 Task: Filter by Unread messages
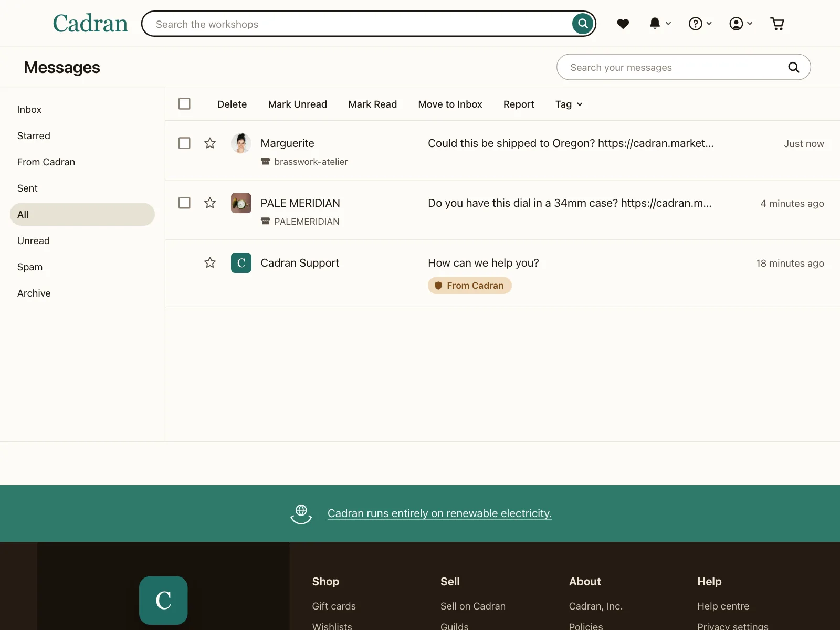(82, 241)
